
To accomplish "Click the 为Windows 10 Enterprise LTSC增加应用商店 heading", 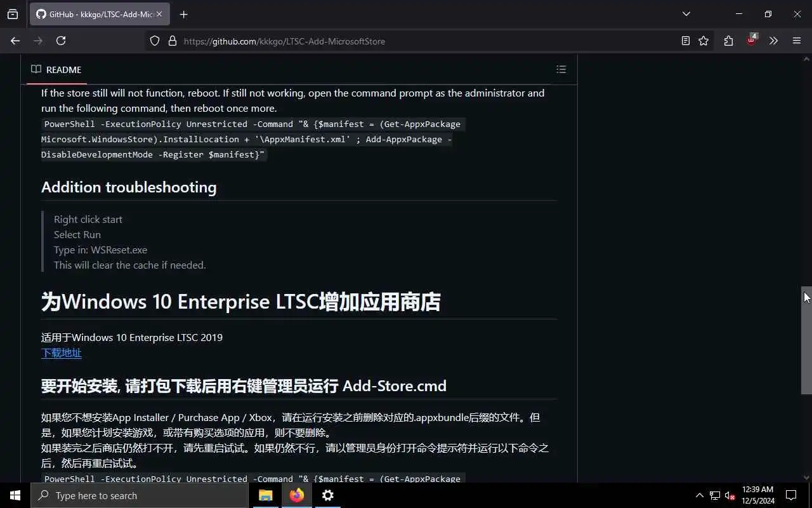I will coord(241,302).
